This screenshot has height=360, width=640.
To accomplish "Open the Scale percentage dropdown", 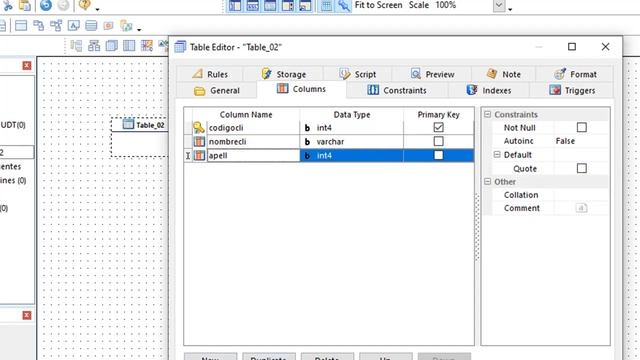I will pos(499,5).
